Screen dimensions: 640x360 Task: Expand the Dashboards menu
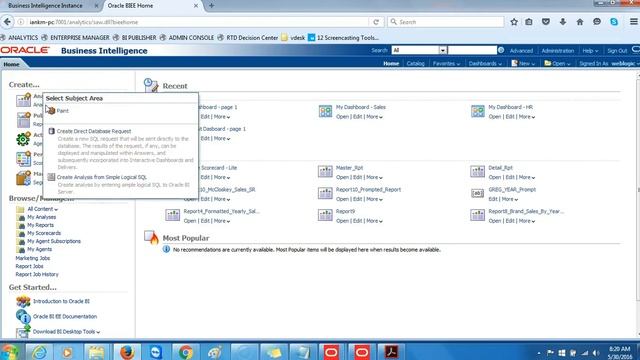pyautogui.click(x=485, y=64)
